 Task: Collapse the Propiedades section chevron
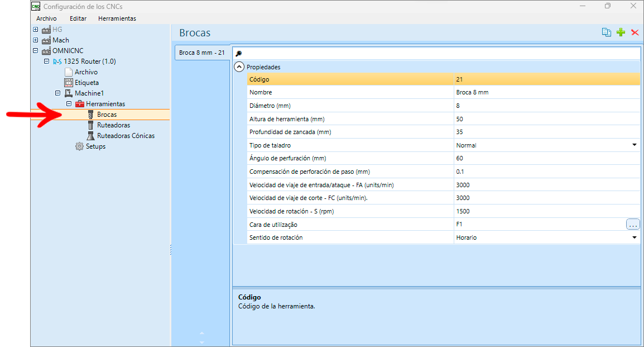point(239,66)
